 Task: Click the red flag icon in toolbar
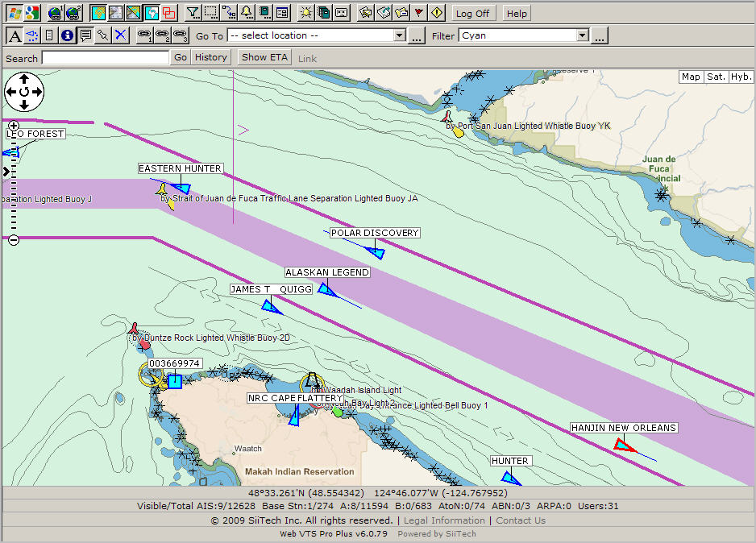coord(418,13)
